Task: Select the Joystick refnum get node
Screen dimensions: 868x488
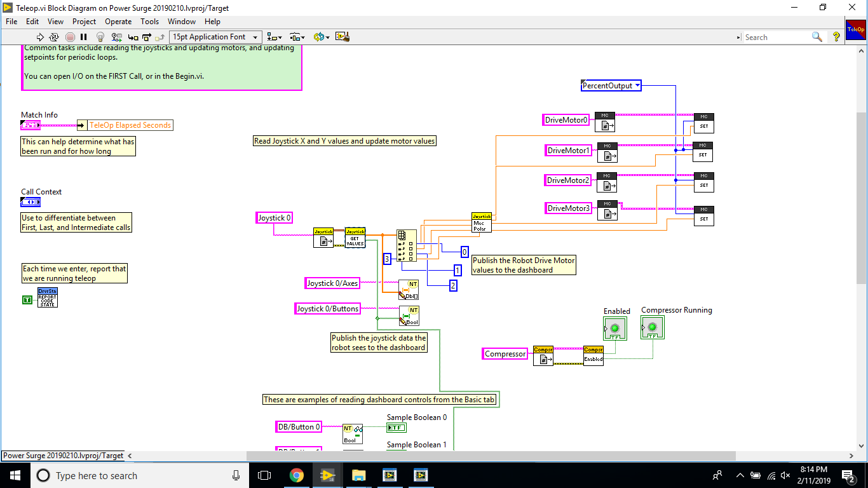Action: pyautogui.click(x=323, y=238)
